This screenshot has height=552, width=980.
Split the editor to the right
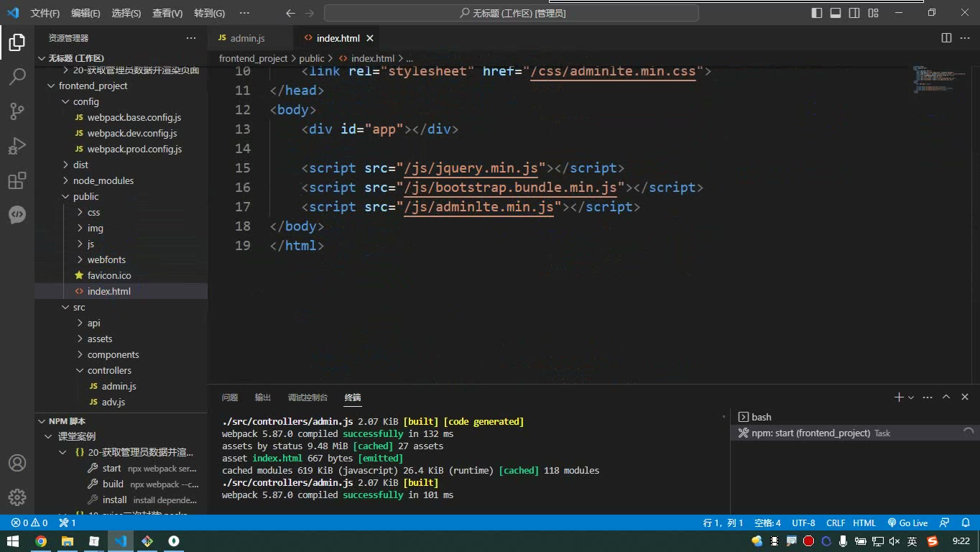pos(946,38)
